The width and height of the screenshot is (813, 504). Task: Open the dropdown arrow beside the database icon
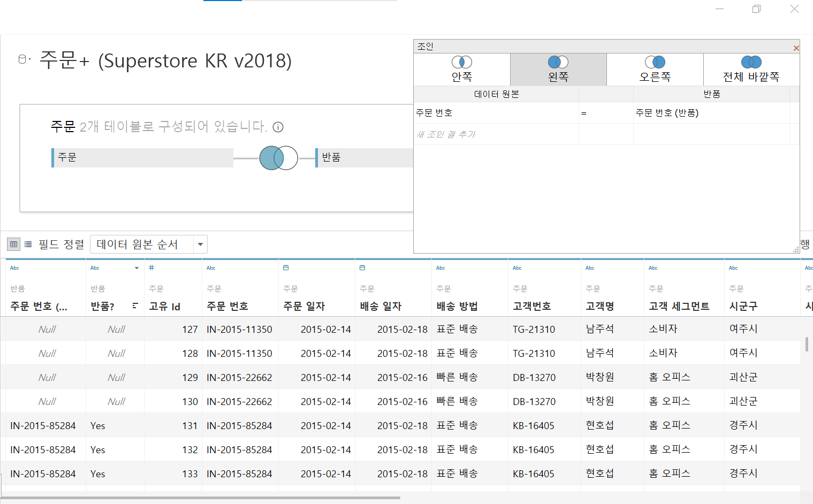coord(30,59)
